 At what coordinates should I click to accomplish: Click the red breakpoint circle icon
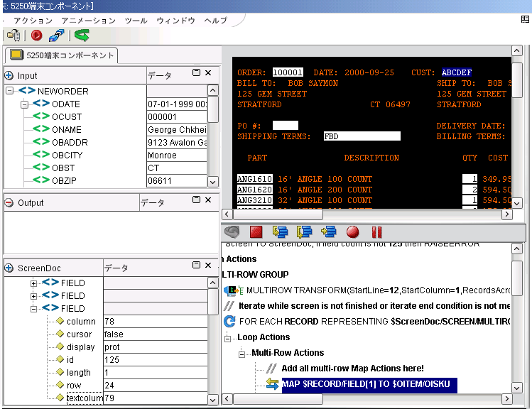coord(352,231)
